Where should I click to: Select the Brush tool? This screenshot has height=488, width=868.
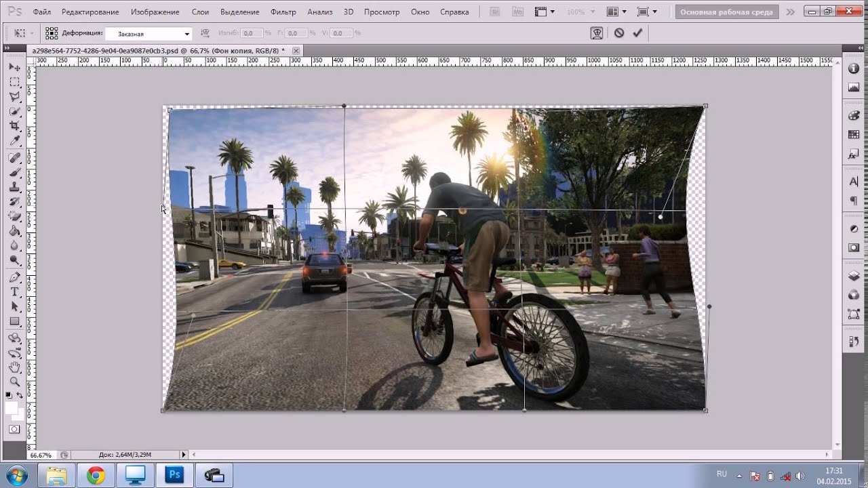pos(14,173)
